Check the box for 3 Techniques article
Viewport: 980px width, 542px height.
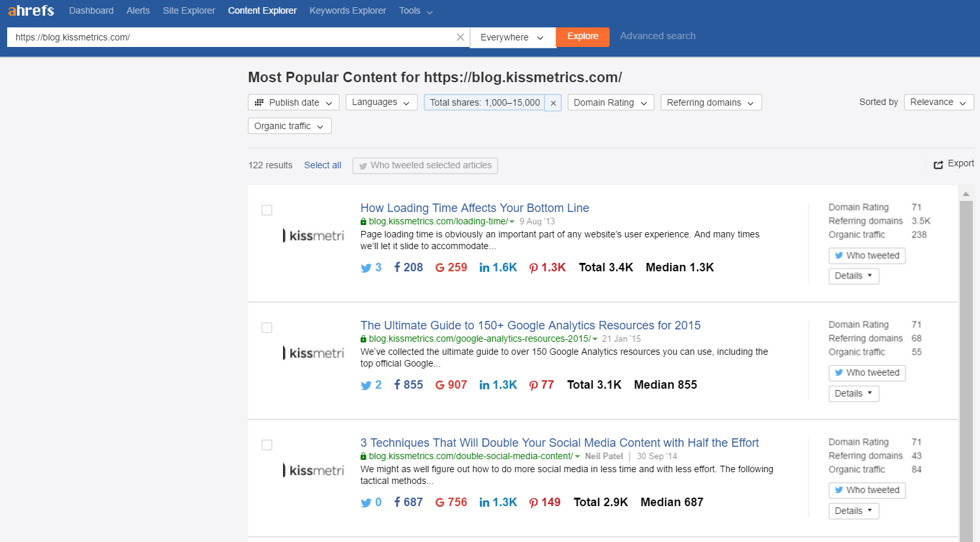[267, 445]
